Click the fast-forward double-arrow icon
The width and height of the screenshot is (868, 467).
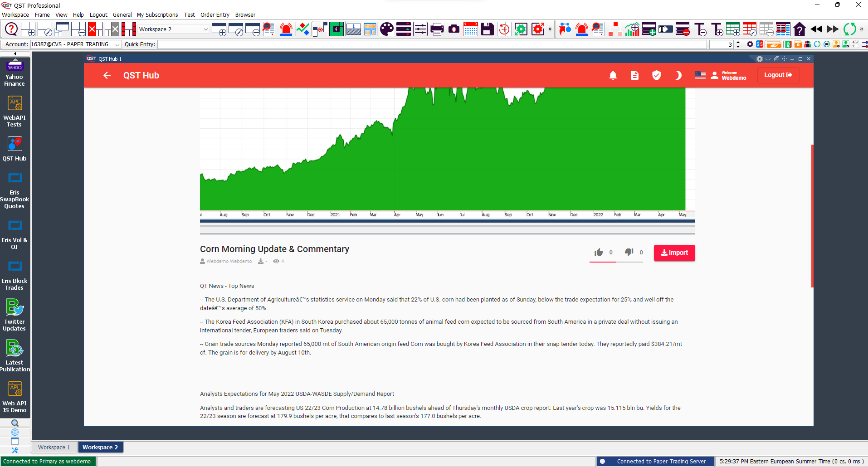[833, 29]
